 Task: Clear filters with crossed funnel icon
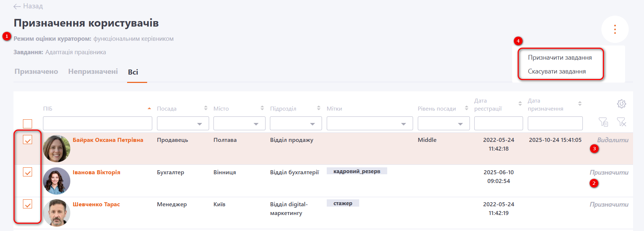pos(621,122)
